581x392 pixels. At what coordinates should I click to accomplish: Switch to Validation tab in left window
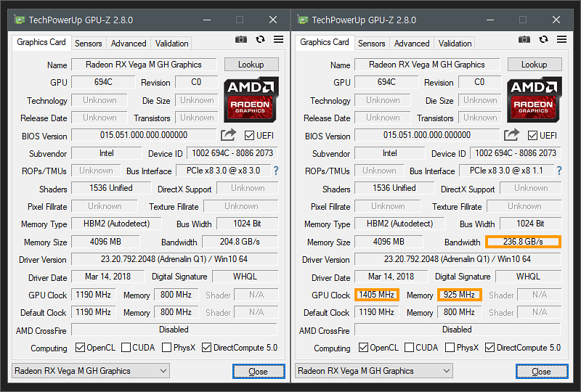pos(171,44)
